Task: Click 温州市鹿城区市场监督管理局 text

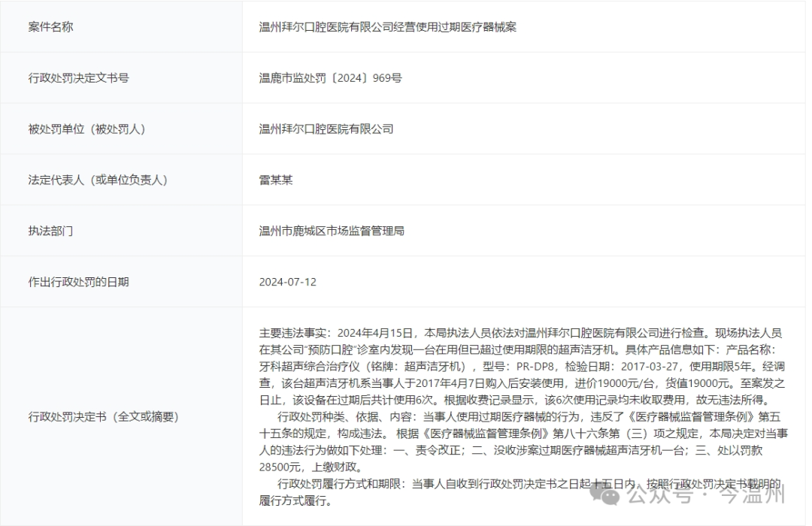Action: [x=331, y=231]
